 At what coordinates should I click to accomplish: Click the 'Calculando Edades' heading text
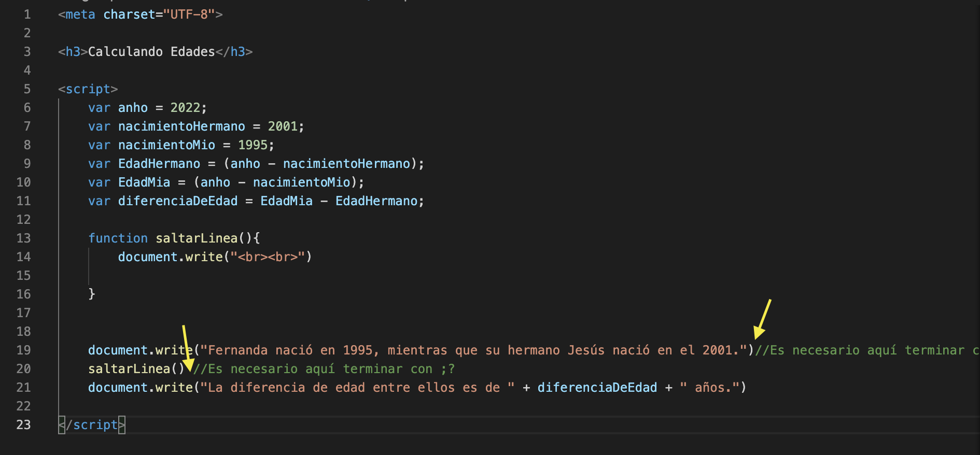coord(151,52)
